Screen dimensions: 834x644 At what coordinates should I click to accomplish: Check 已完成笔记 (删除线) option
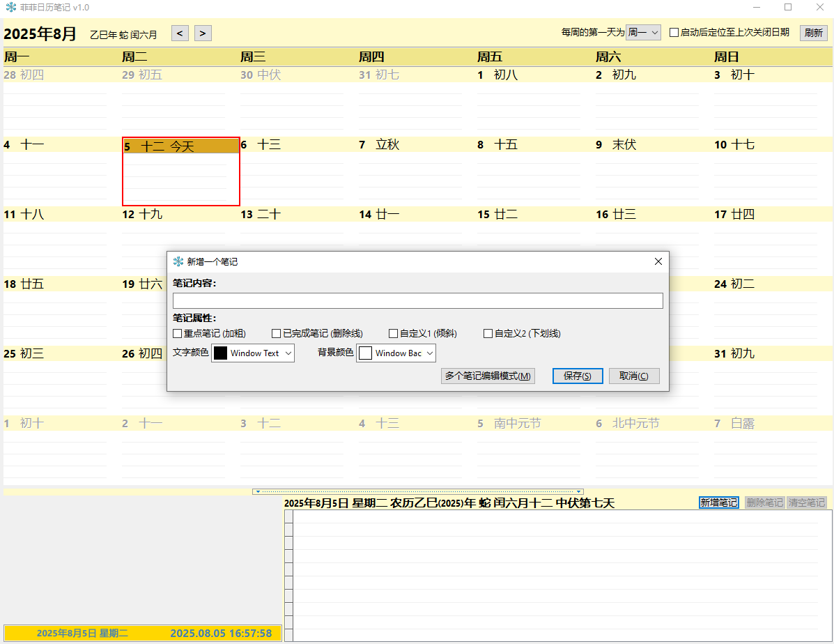pyautogui.click(x=277, y=334)
